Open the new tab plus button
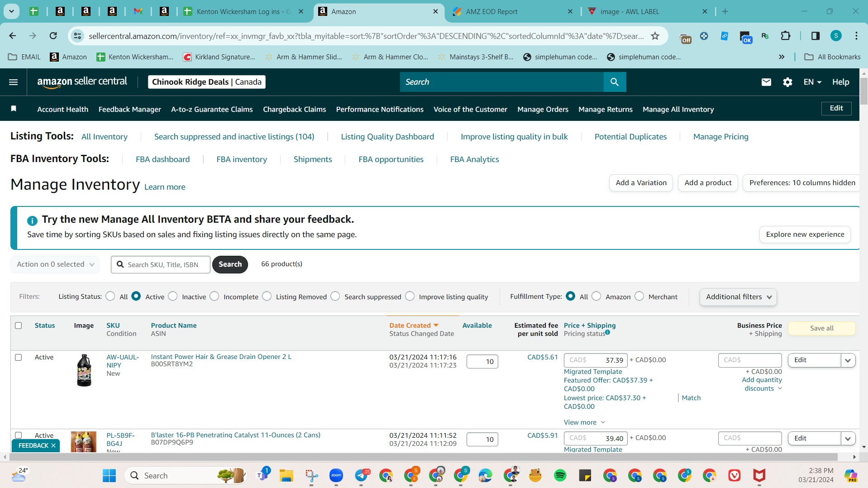The image size is (868, 488). (x=725, y=11)
